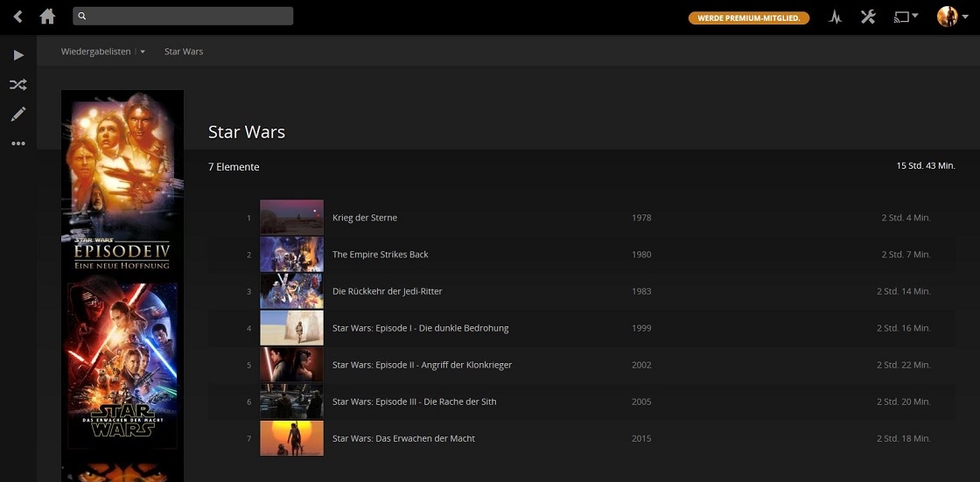Open more options ellipsis icon
980x482 pixels.
point(18,143)
